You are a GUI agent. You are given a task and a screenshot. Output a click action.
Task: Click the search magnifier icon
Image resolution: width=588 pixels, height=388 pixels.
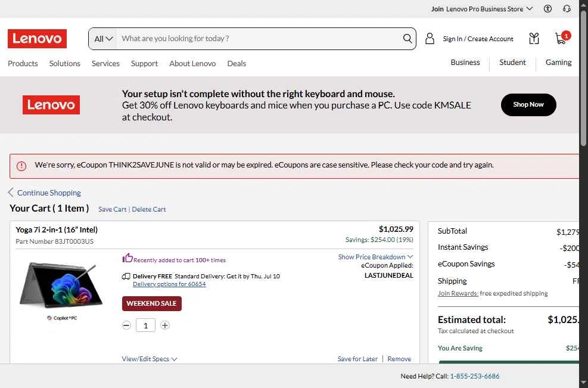tap(407, 38)
